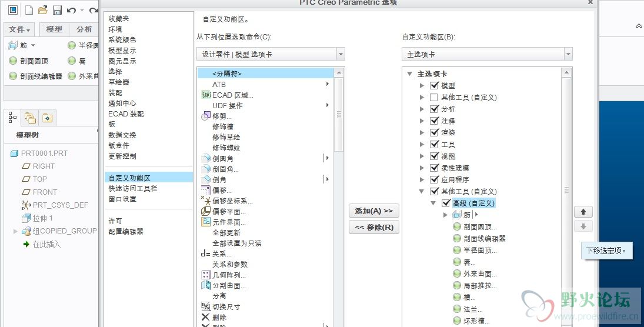
Task: Open the folder browser icon tab
Action: click(x=30, y=118)
